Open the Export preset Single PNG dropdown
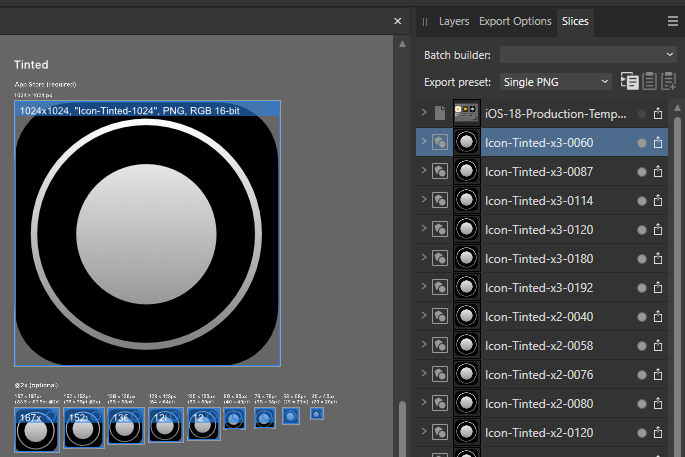 556,82
